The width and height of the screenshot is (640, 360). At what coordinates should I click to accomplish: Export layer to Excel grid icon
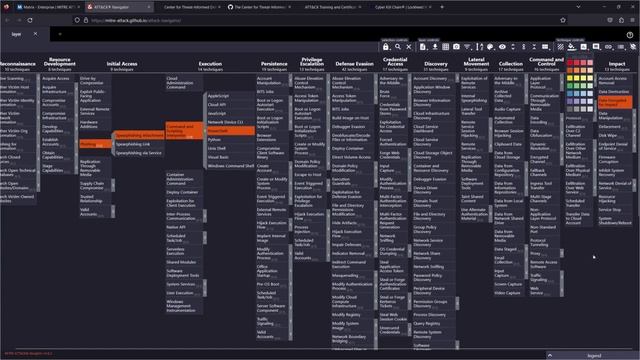446,47
